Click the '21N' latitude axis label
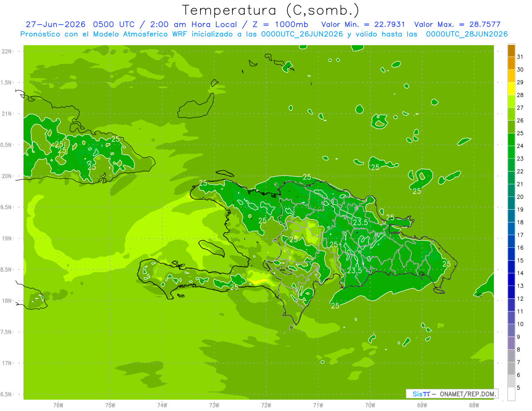The width and height of the screenshot is (532, 411). pos(8,114)
